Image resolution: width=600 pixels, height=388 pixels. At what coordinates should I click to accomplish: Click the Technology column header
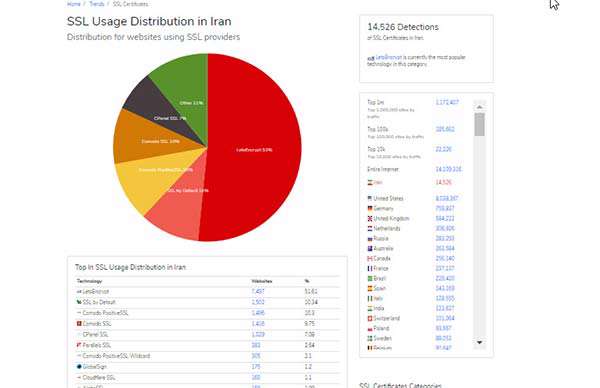[x=90, y=281]
